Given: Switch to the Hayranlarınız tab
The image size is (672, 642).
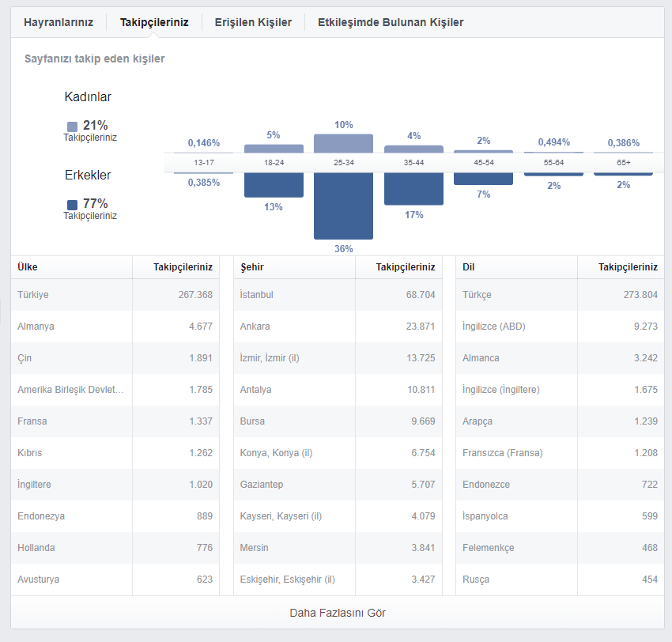Looking at the screenshot, I should [59, 22].
